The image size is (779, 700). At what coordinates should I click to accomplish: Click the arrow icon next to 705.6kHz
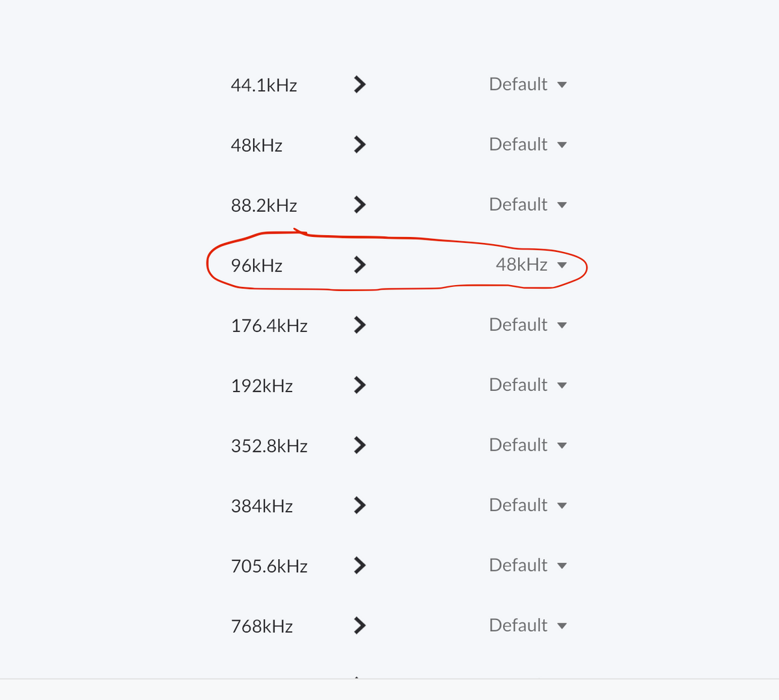click(x=360, y=566)
